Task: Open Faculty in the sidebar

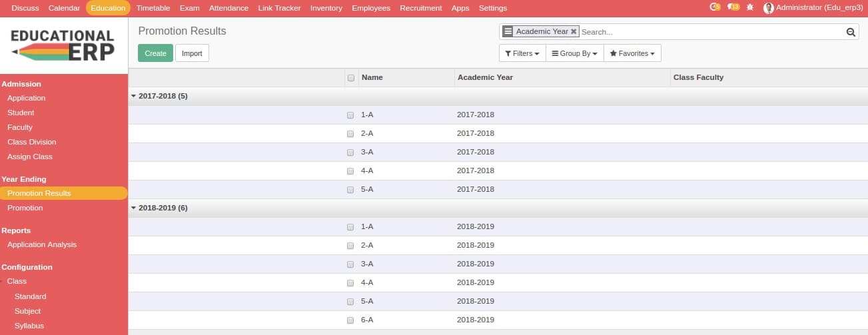Action: 20,127
